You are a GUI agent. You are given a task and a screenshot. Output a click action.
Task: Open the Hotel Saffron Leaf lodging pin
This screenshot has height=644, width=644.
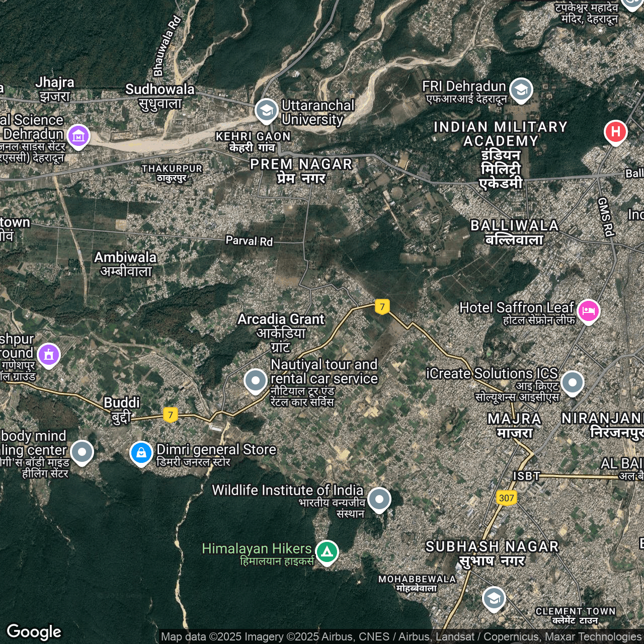[x=588, y=310]
